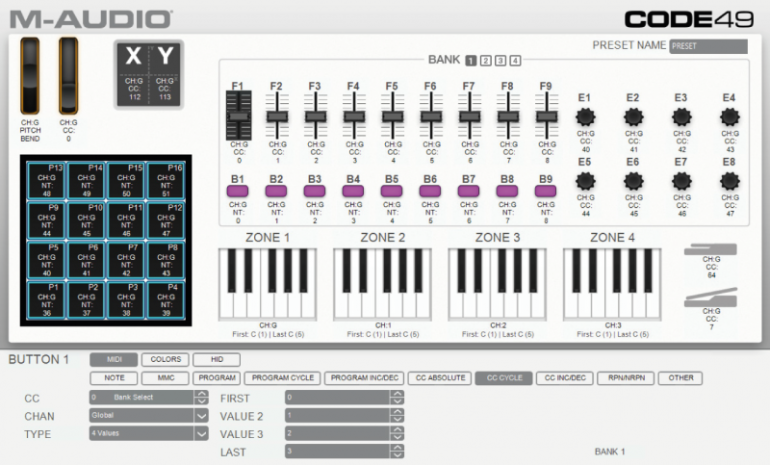Select drum pad P1
Image resolution: width=770 pixels, height=465 pixels.
46,300
